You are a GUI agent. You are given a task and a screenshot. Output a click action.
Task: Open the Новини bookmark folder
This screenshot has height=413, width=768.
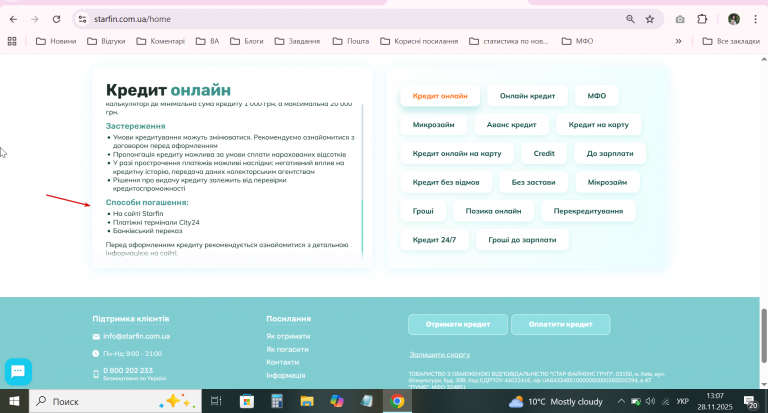(56, 41)
